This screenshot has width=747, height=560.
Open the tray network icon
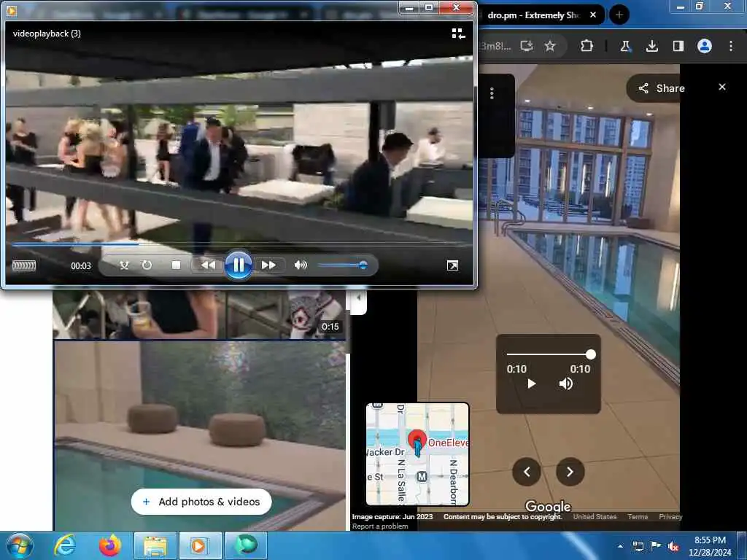click(x=638, y=546)
